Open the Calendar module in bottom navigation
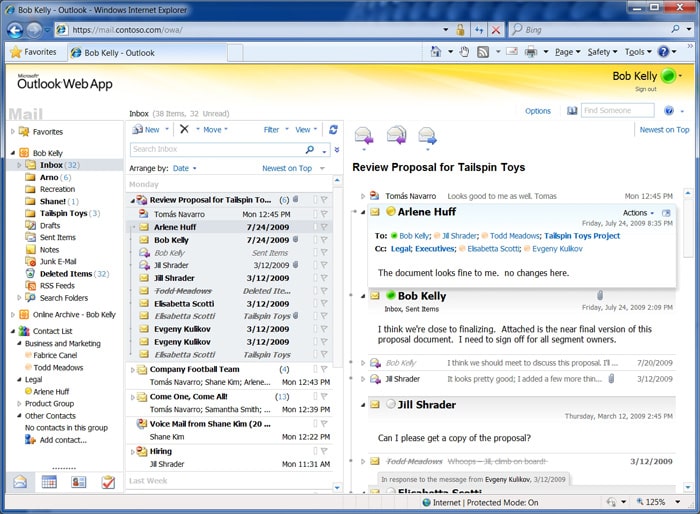The width and height of the screenshot is (700, 514). coord(48,482)
